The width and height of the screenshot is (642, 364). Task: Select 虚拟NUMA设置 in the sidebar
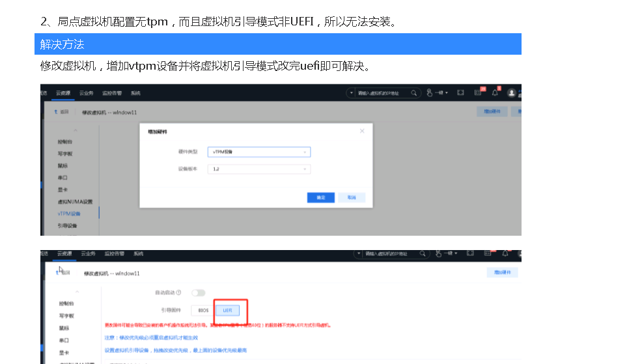(x=76, y=202)
